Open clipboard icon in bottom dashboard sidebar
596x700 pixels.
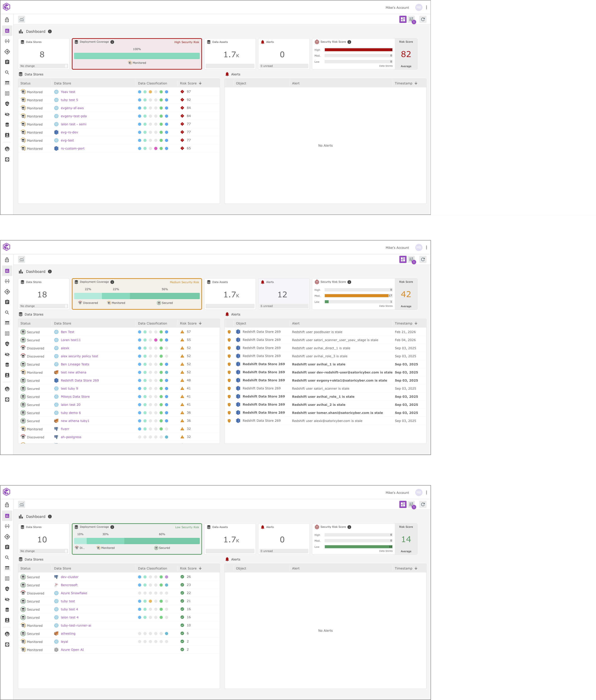click(x=7, y=547)
